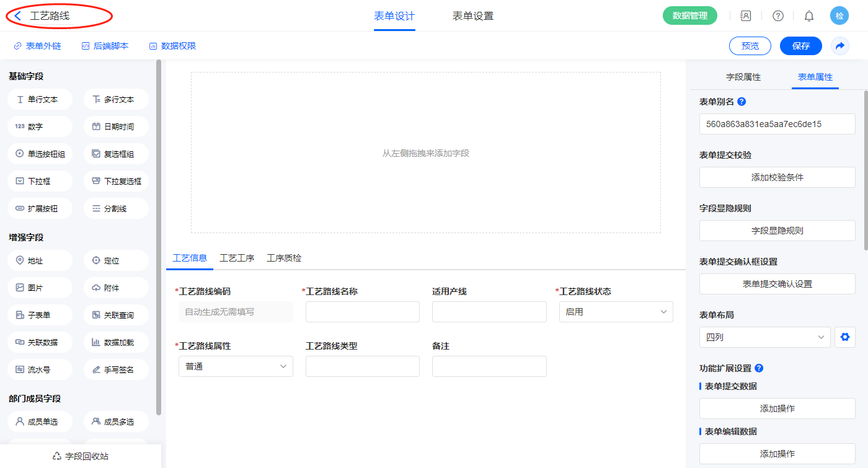Click the help icon next to 表单别名

point(742,102)
